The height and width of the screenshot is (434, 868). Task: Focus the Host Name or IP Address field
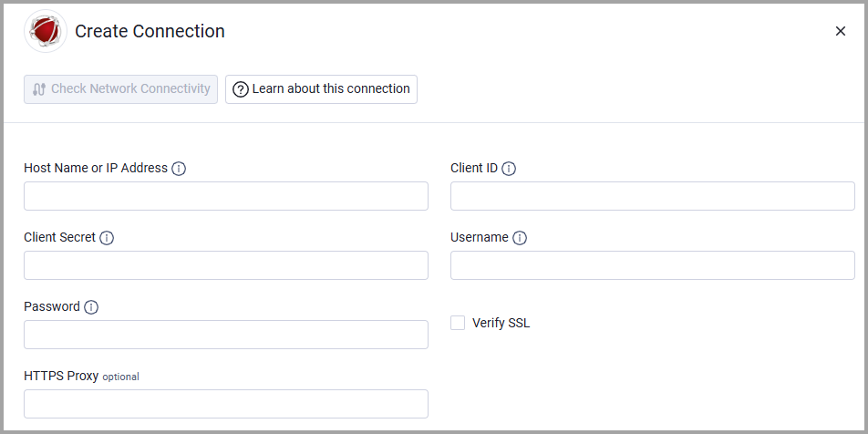coord(225,196)
